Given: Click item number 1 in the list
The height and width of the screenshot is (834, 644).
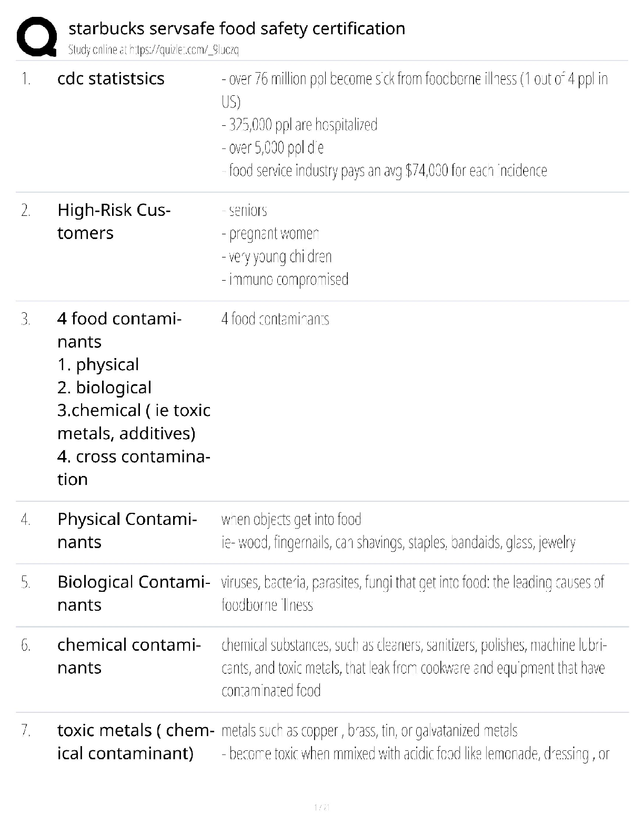Looking at the screenshot, I should point(26,79).
